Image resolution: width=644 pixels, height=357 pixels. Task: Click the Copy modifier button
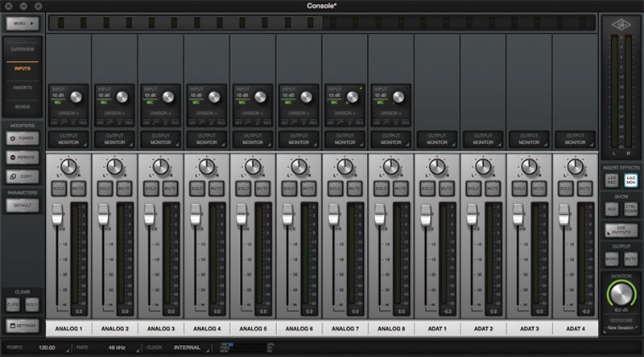click(x=23, y=176)
